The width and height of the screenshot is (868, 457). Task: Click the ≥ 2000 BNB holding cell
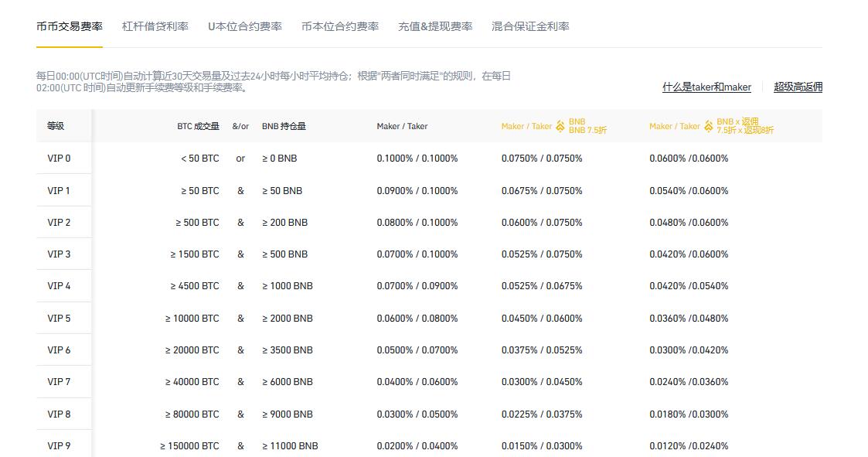[x=288, y=319]
